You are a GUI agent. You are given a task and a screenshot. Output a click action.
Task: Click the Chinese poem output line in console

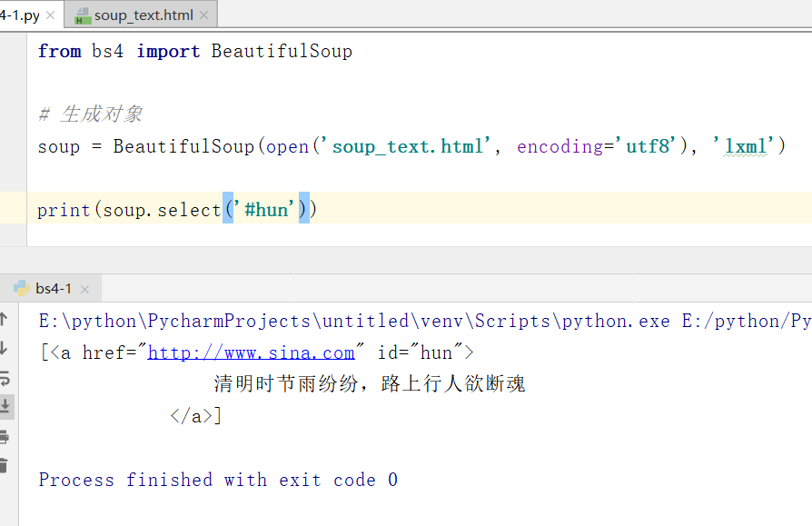(x=370, y=383)
